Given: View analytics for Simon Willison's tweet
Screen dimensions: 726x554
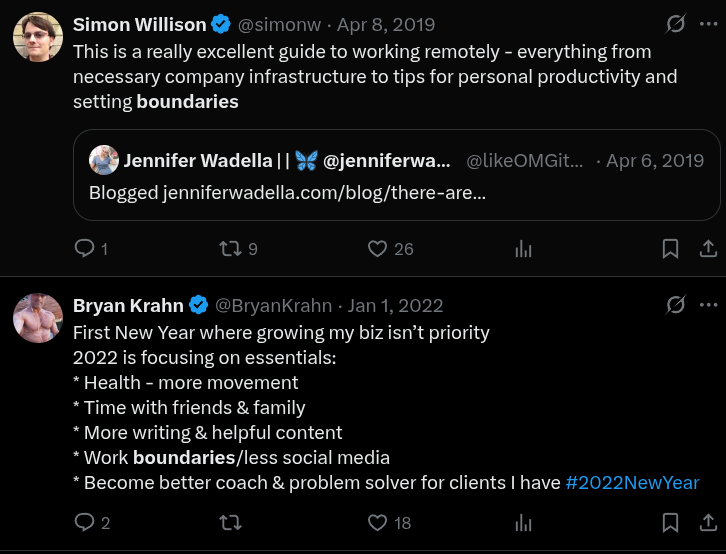Looking at the screenshot, I should (523, 249).
